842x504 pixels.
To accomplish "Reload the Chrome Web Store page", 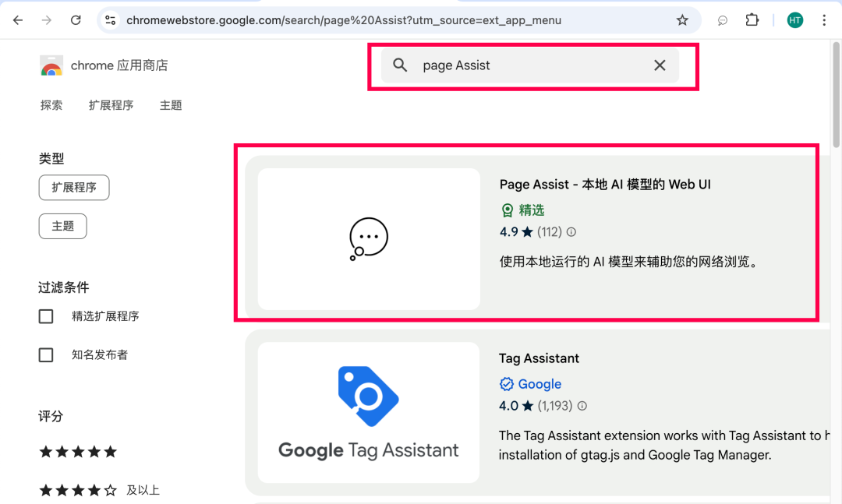I will [76, 20].
